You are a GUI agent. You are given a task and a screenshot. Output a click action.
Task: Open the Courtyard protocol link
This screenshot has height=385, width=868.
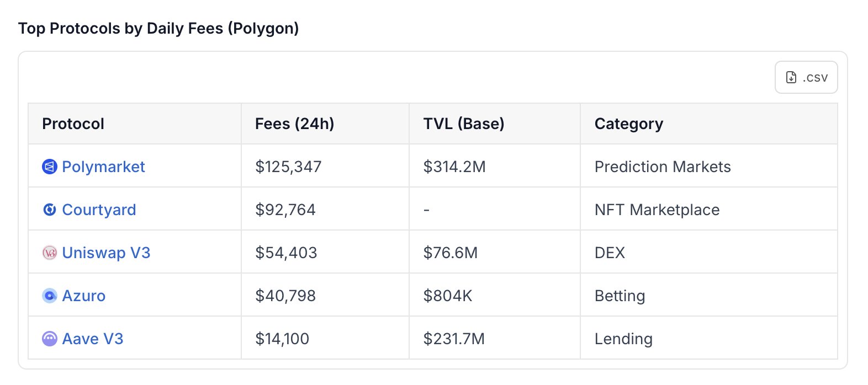pos(99,210)
